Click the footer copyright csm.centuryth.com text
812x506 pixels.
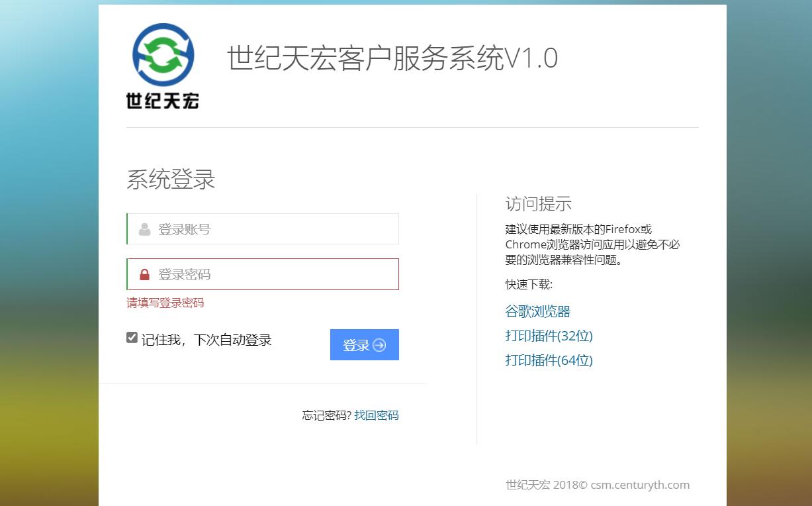pos(597,485)
